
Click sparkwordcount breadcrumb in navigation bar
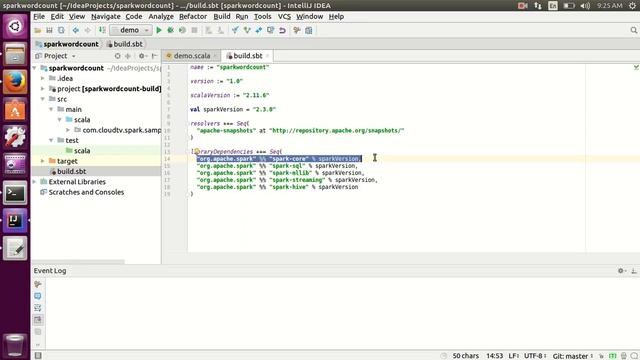point(67,44)
